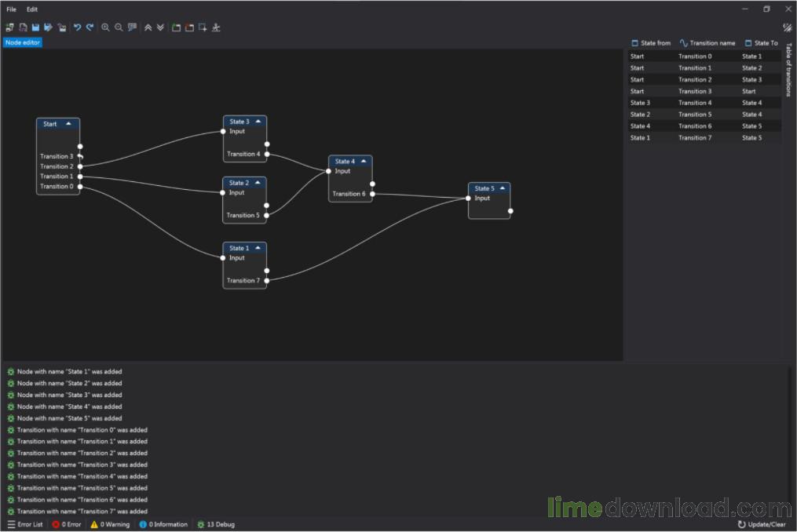Click the zoom out magnifier icon

pyautogui.click(x=119, y=27)
